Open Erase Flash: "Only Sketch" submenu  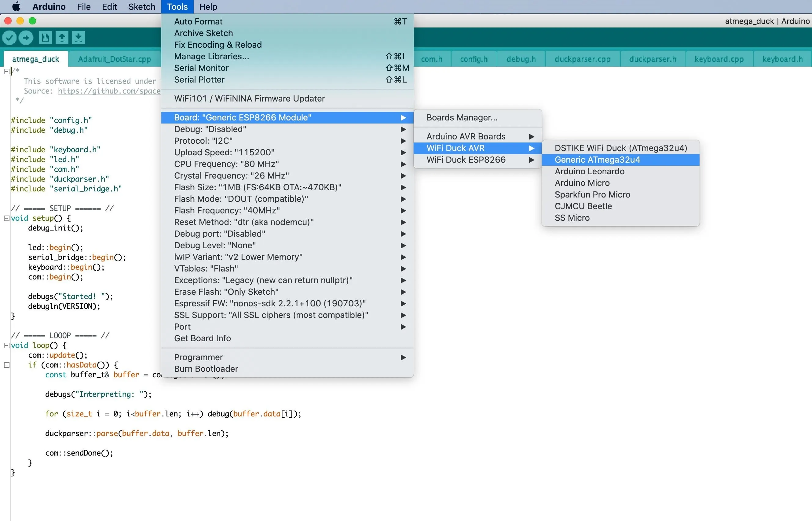[x=287, y=292]
